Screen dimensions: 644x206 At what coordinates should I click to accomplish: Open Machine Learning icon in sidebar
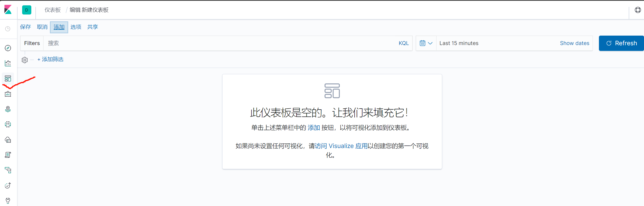tap(8, 124)
